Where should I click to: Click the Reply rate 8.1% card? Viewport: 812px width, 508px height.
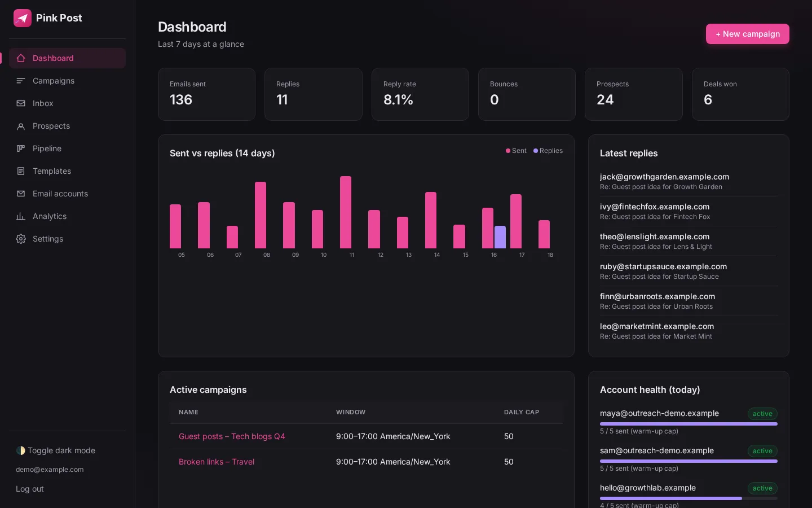tap(420, 94)
